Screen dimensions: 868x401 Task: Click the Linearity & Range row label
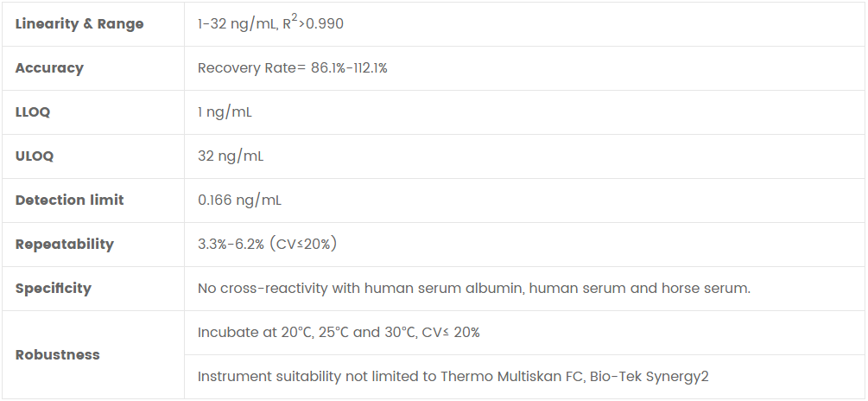coord(79,24)
